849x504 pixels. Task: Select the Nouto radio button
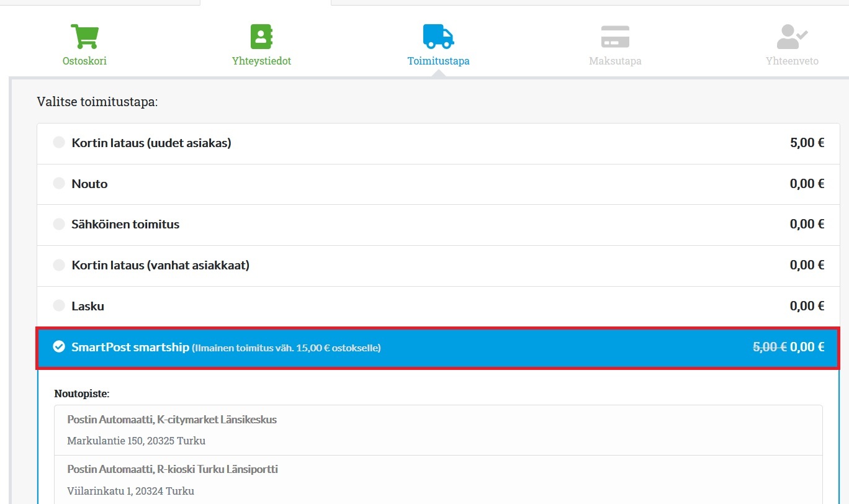click(x=59, y=184)
